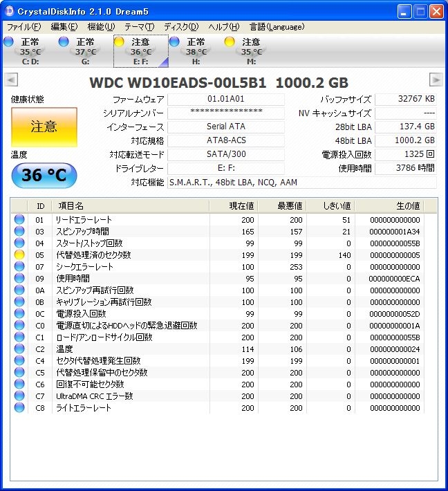
Task: Click blue status icon for ID C2 row
Action: click(19, 349)
